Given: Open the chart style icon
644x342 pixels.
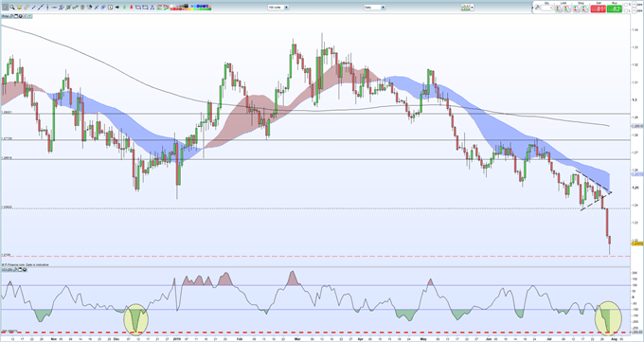Looking at the screenshot, I should click(x=465, y=7).
